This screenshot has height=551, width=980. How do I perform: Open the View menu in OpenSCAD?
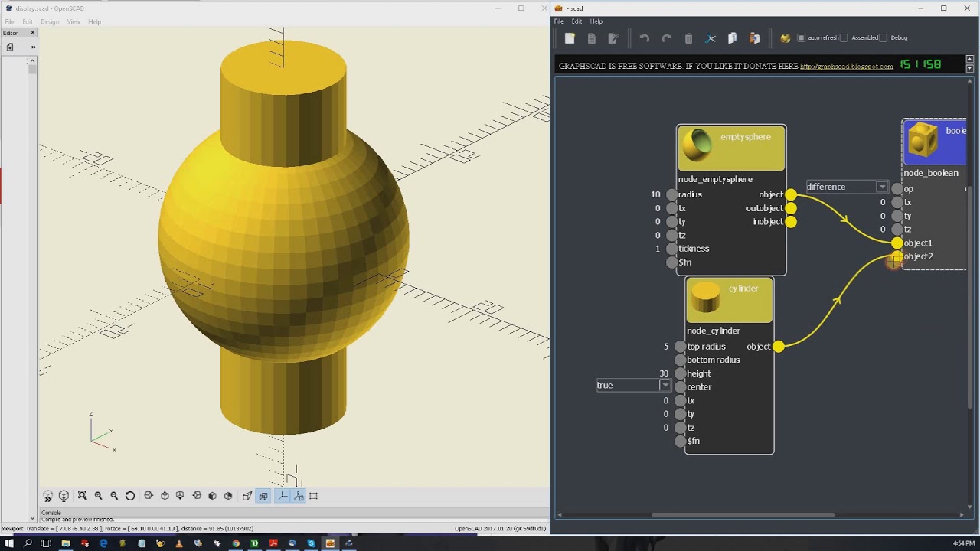(73, 21)
